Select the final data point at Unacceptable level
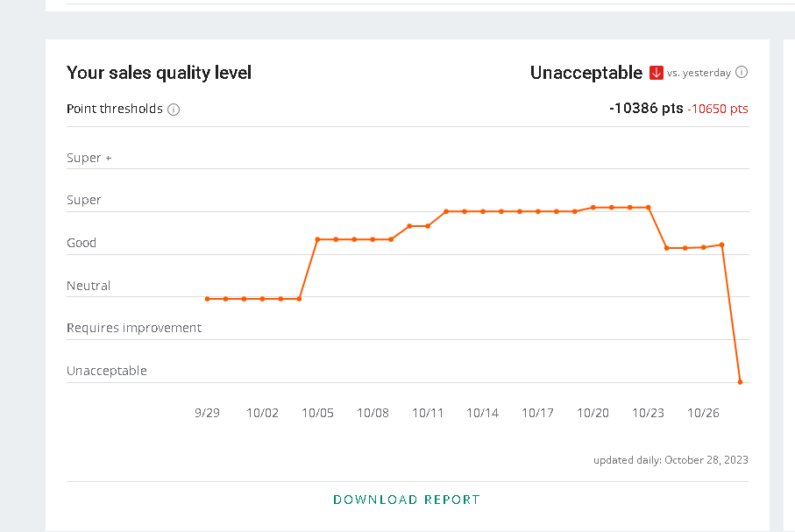This screenshot has height=532, width=795. [741, 382]
